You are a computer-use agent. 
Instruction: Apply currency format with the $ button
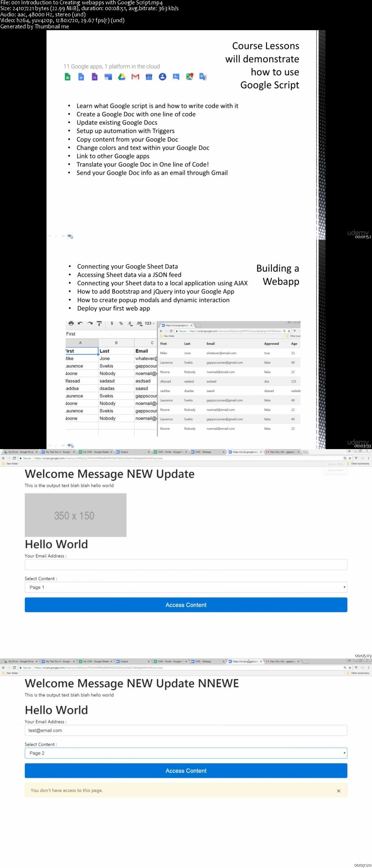(x=112, y=323)
